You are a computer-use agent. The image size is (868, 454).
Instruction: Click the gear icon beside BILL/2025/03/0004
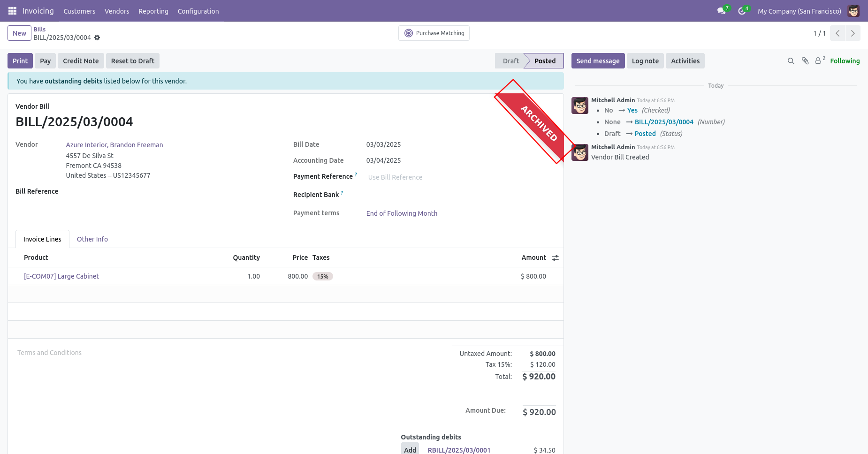[97, 38]
